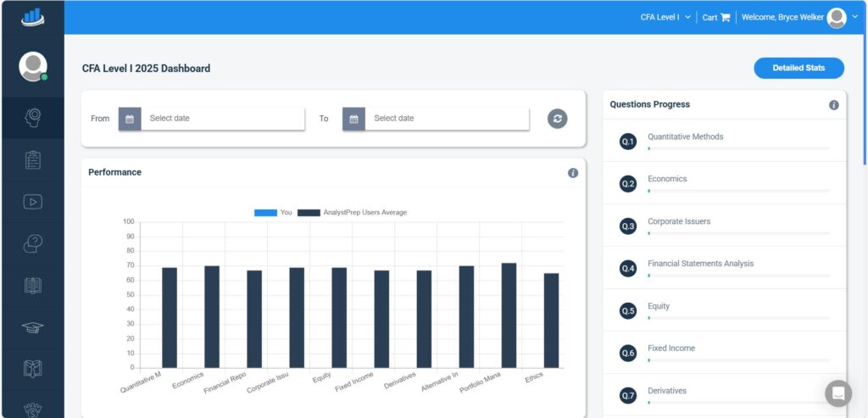Open Derivatives questions topic
The height and width of the screenshot is (418, 868).
(666, 391)
